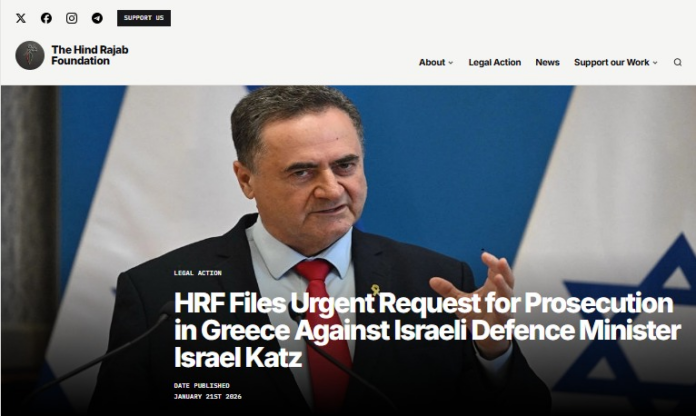This screenshot has height=416, width=696.
Task: Open the About menu item
Action: 432,62
